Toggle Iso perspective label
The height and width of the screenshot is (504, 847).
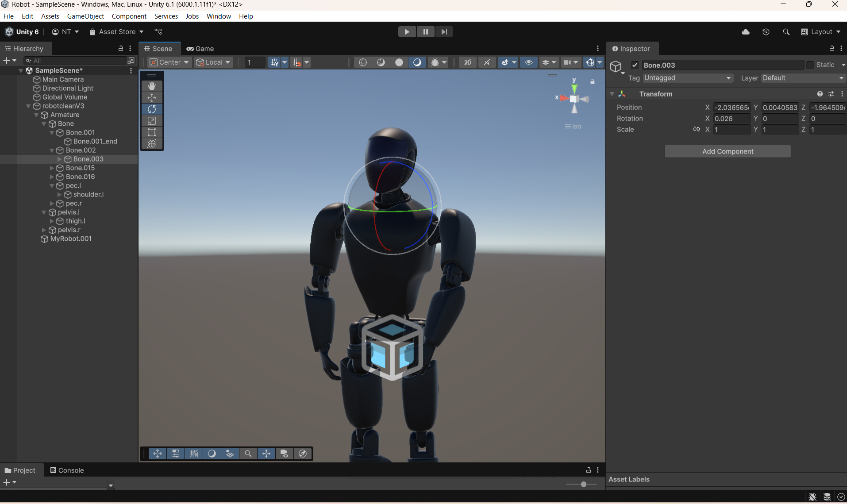(x=573, y=127)
